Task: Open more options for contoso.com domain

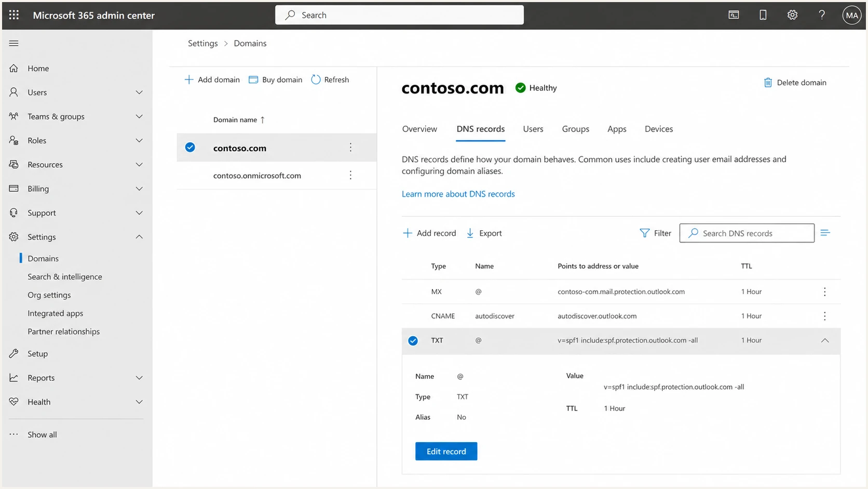Action: tap(350, 148)
